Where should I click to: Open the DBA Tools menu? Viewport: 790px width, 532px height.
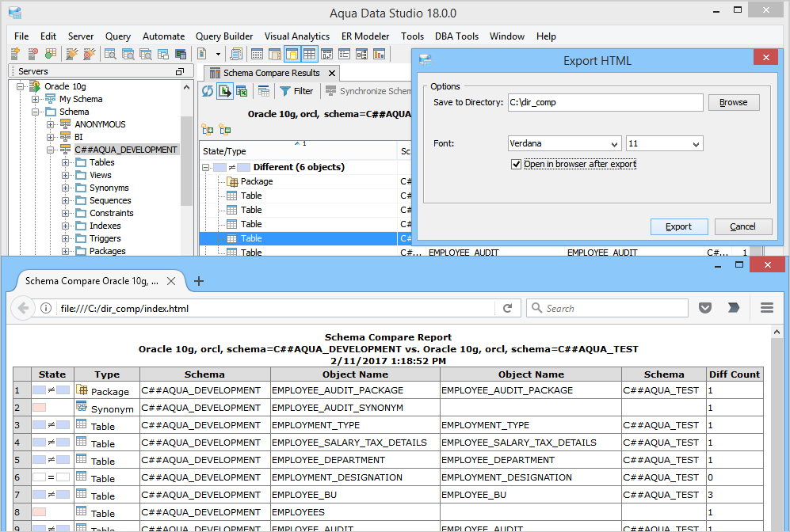[x=456, y=36]
